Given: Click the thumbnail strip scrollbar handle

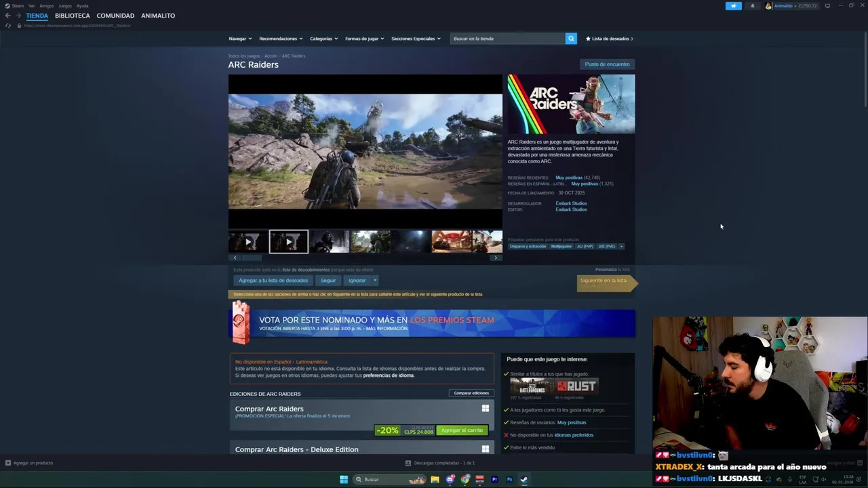Looking at the screenshot, I should [252, 258].
